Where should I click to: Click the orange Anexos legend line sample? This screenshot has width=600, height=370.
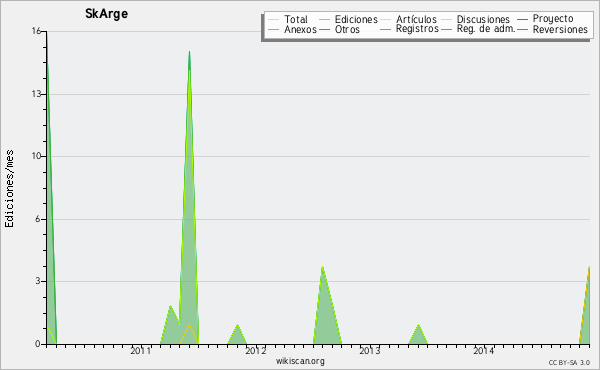(x=274, y=29)
